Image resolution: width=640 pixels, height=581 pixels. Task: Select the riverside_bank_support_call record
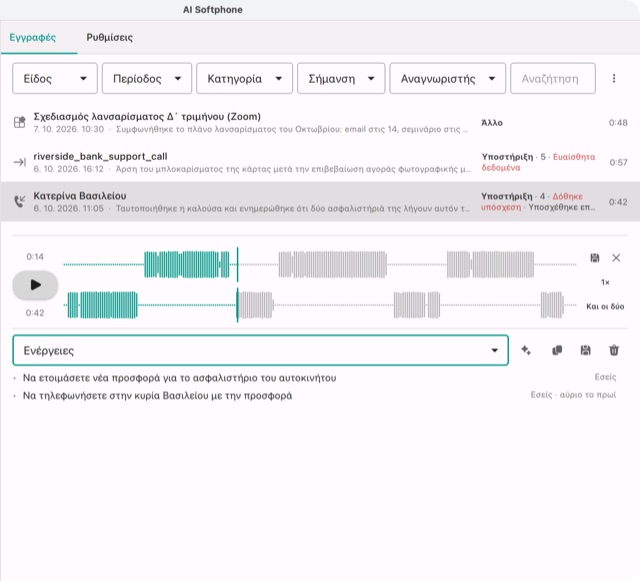(x=320, y=162)
